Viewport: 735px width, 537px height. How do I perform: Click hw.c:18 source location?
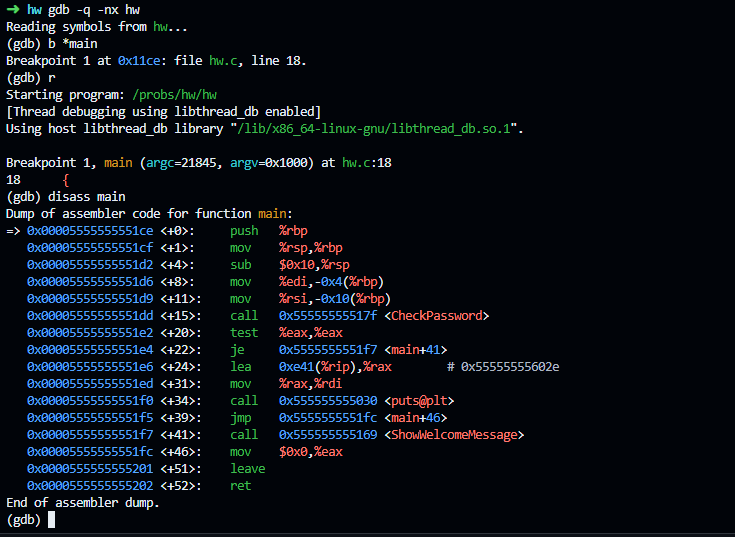pyautogui.click(x=367, y=163)
